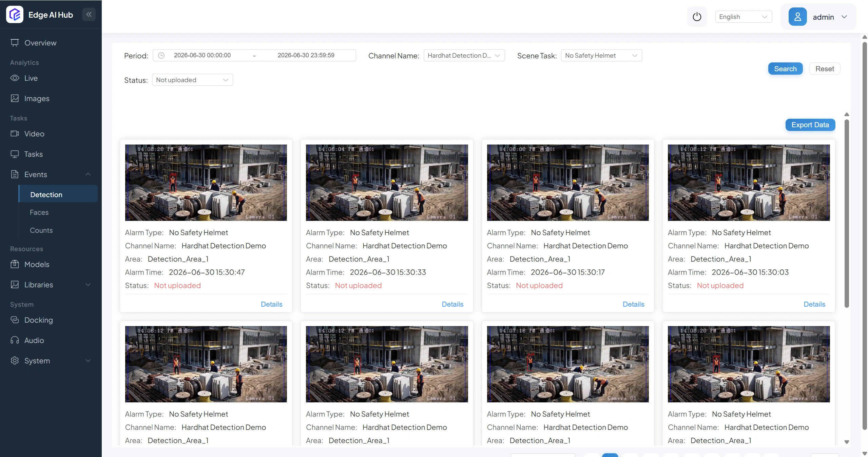The image size is (868, 457).
Task: Open snapshot thumbnail for alarm 15:30:47
Action: click(206, 183)
